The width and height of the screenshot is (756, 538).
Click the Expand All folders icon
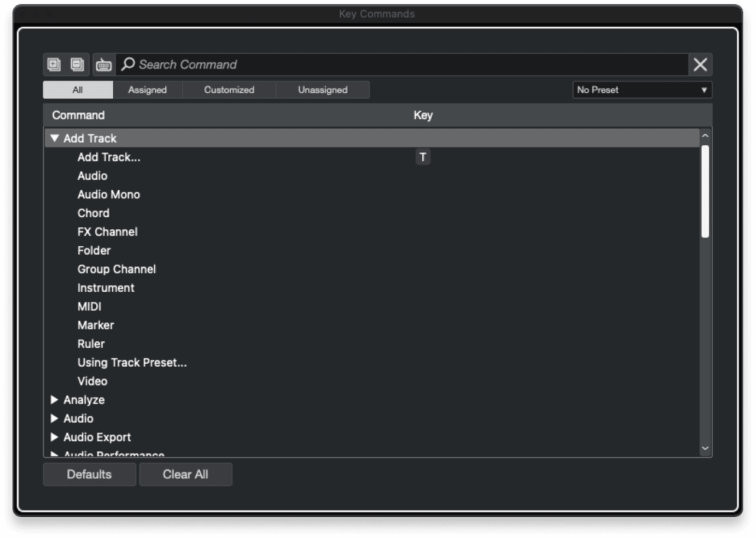(54, 64)
